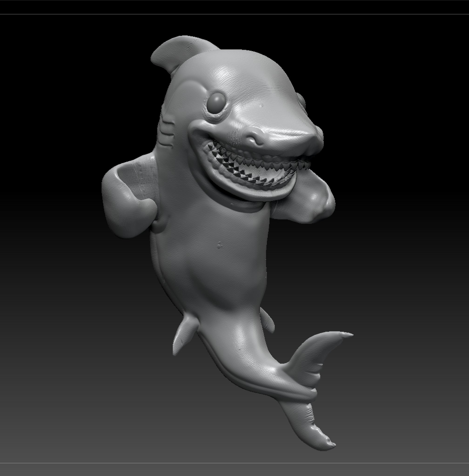Image resolution: width=469 pixels, height=476 pixels.
Task: Click the small bump on shark's forehead
Action: (261, 106)
